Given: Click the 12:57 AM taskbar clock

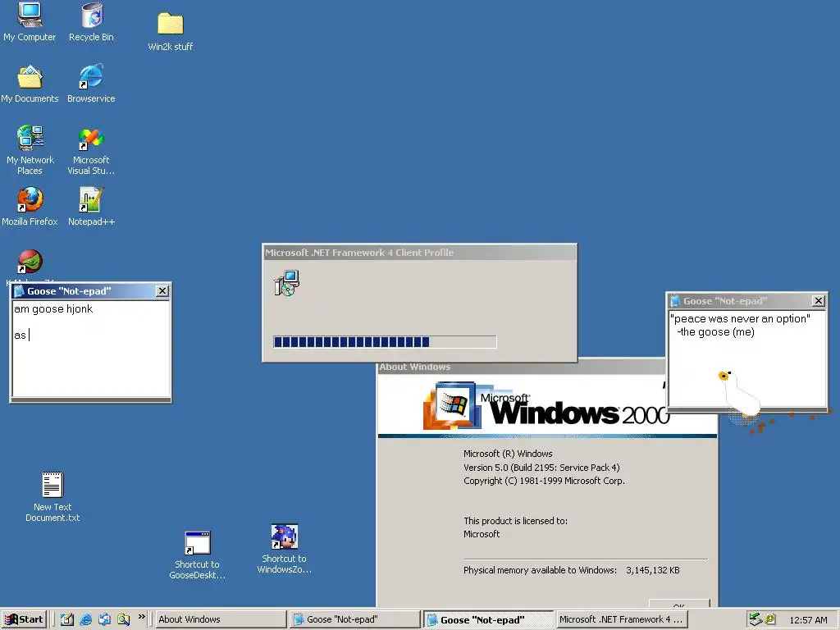Looking at the screenshot, I should (x=808, y=620).
